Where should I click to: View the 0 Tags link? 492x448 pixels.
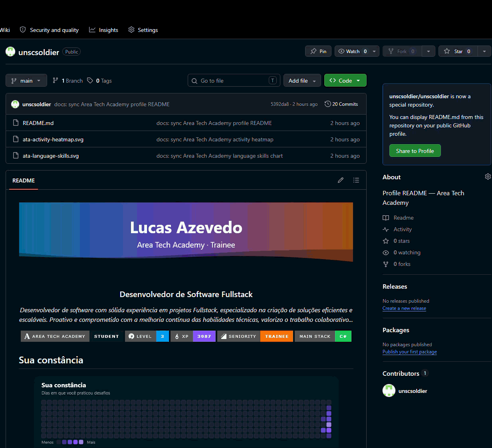(x=99, y=81)
